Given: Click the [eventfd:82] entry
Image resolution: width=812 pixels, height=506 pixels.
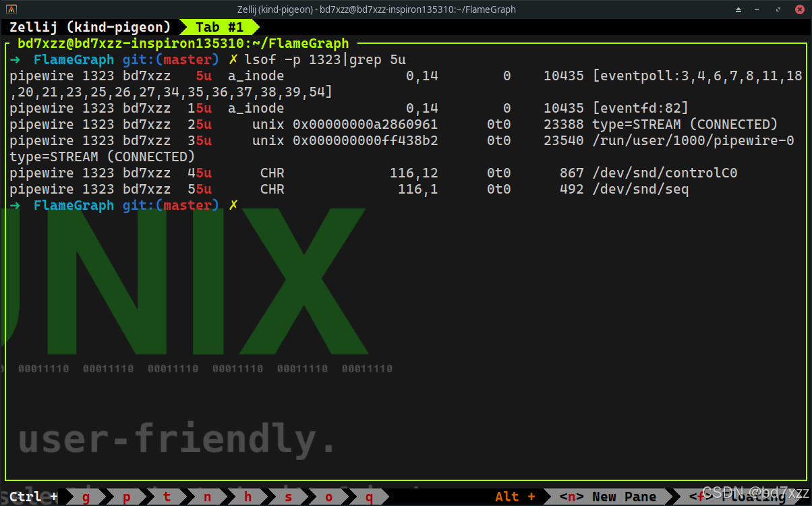Looking at the screenshot, I should pyautogui.click(x=641, y=109).
